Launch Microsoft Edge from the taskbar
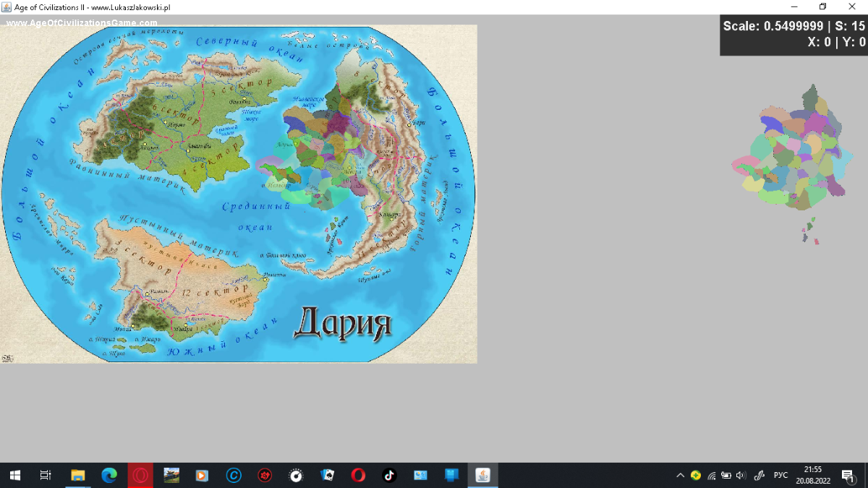The width and height of the screenshot is (868, 488). tap(109, 475)
